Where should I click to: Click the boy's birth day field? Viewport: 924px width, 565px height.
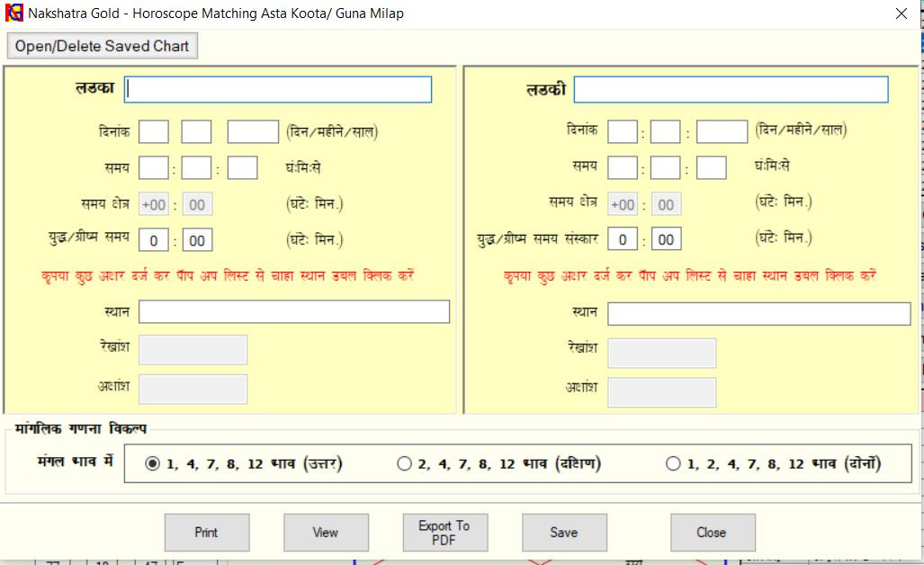[x=154, y=132]
